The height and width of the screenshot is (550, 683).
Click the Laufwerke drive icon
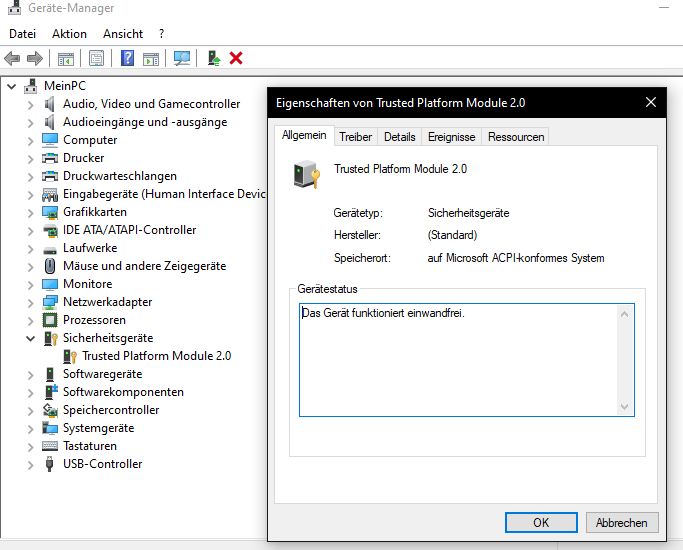click(x=50, y=250)
